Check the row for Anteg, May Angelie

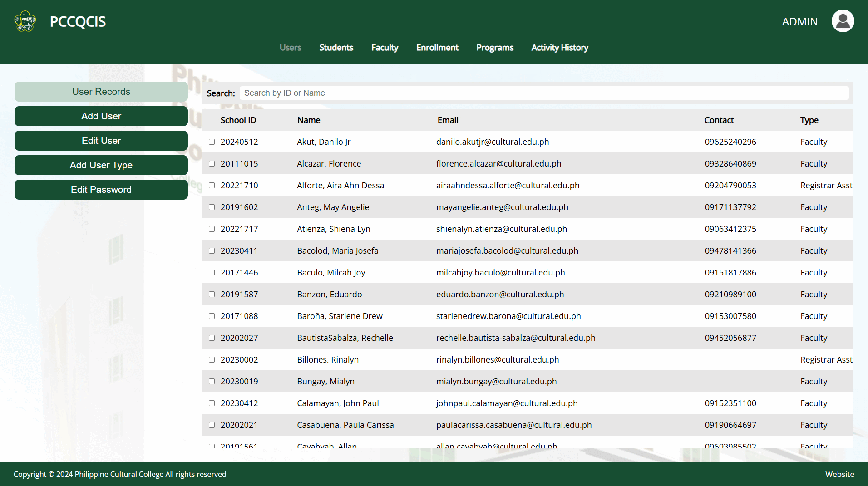pos(212,207)
